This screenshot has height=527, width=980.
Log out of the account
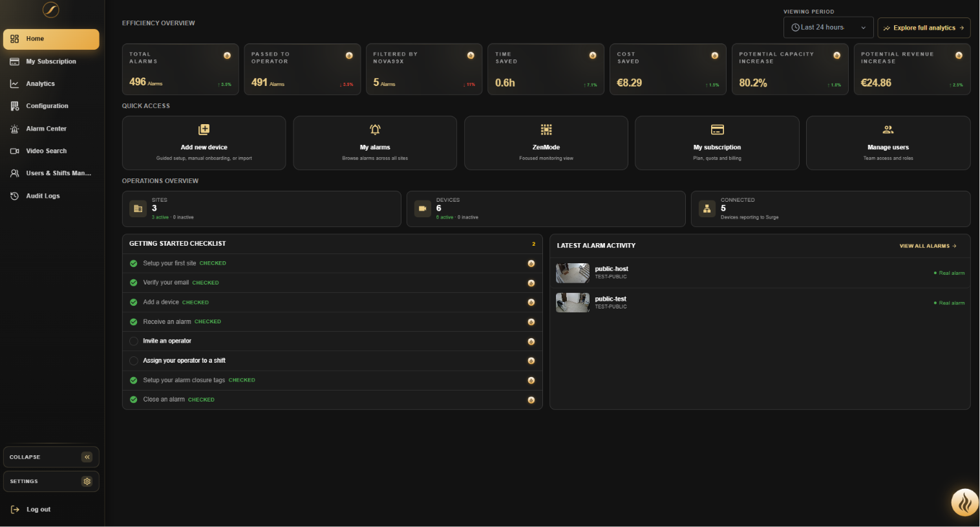point(31,510)
